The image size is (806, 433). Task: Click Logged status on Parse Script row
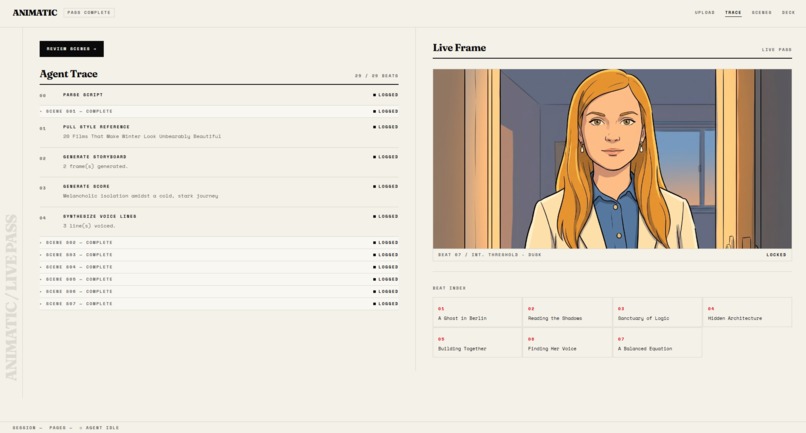coord(386,95)
